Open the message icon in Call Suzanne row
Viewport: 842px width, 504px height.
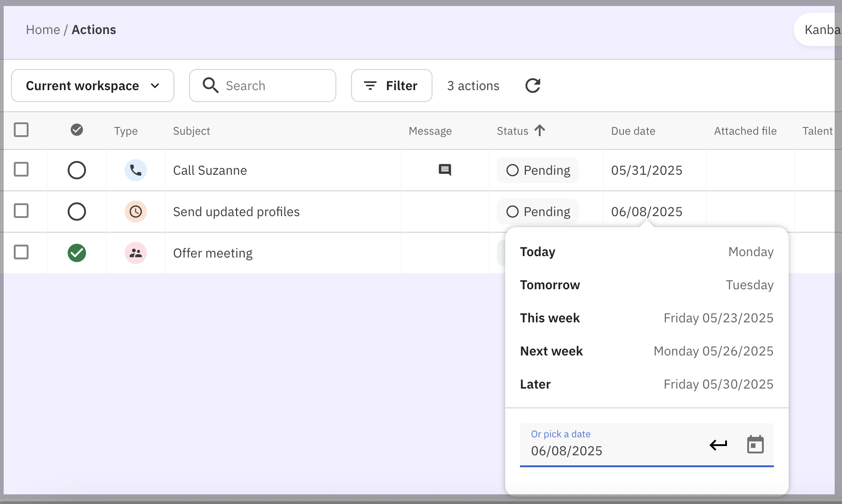tap(445, 170)
